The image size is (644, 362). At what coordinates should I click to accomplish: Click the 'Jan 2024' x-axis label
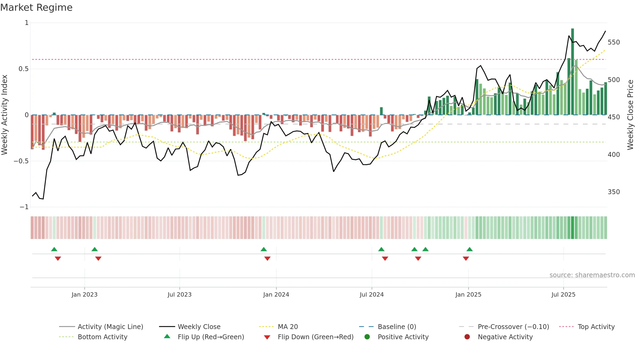click(x=276, y=294)
